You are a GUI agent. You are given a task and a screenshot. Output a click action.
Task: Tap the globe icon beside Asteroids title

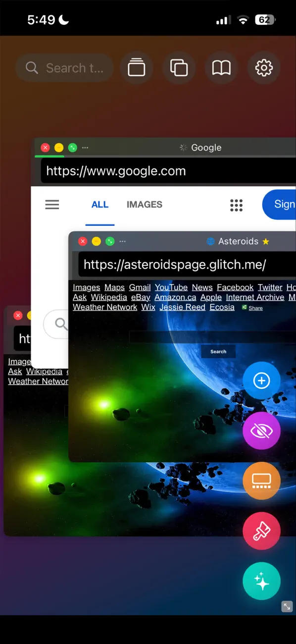210,241
